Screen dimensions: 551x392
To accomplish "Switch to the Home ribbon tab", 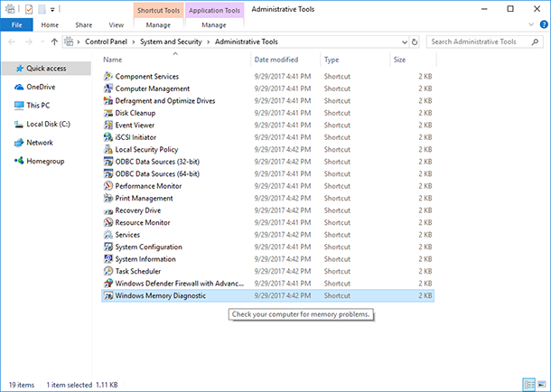I will pyautogui.click(x=50, y=25).
